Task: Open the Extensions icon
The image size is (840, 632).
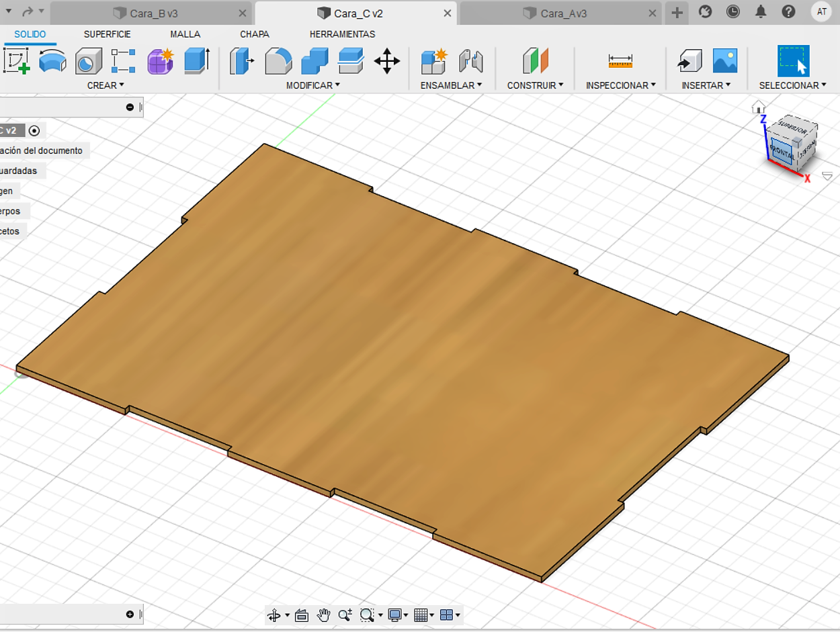Action: click(705, 11)
